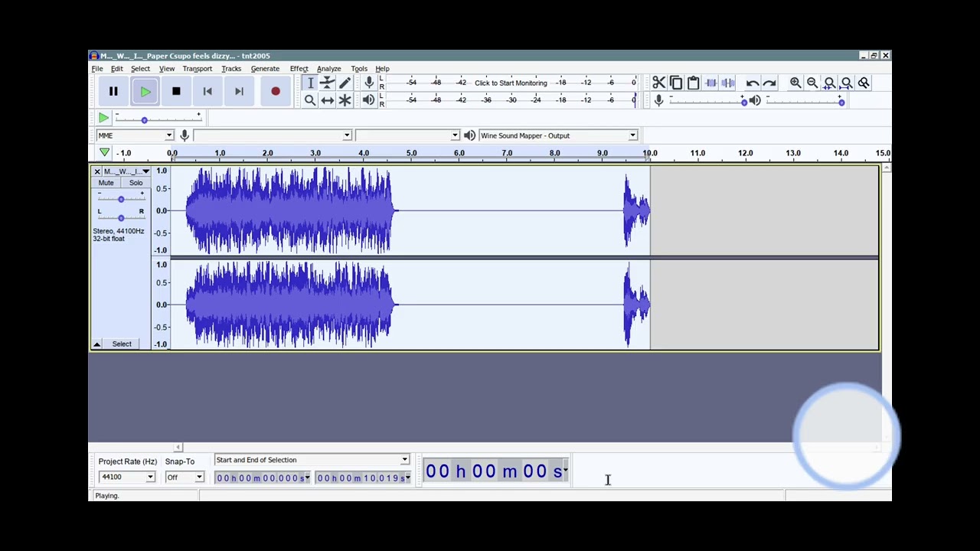Expand the Wine Sound Mapper output dropdown
Viewport: 980px width, 551px height.
pyautogui.click(x=557, y=135)
